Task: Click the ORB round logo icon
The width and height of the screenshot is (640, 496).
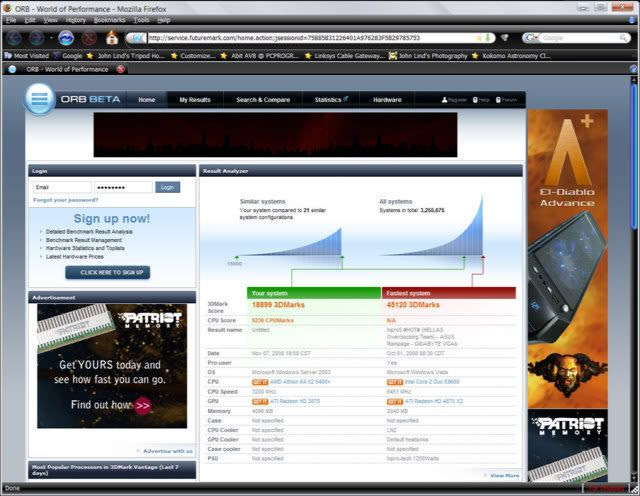Action: coord(39,99)
